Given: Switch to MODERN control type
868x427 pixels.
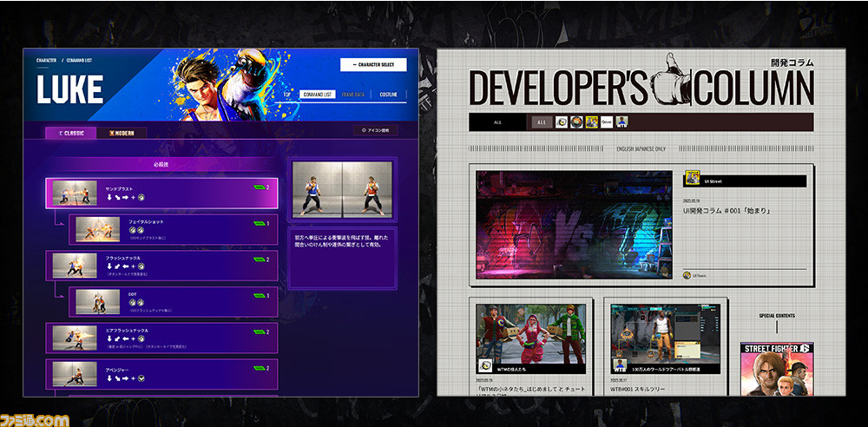Looking at the screenshot, I should pyautogui.click(x=122, y=133).
